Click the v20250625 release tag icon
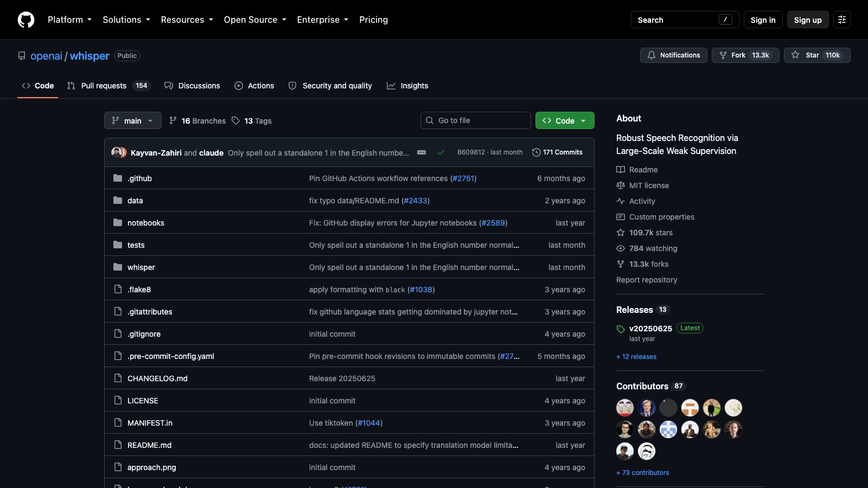The width and height of the screenshot is (868, 488). coord(621,329)
